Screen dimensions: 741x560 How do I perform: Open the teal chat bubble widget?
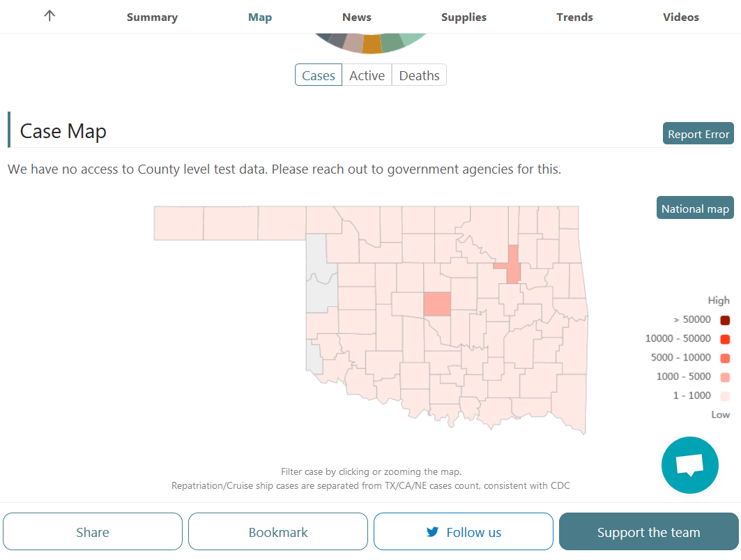click(690, 465)
